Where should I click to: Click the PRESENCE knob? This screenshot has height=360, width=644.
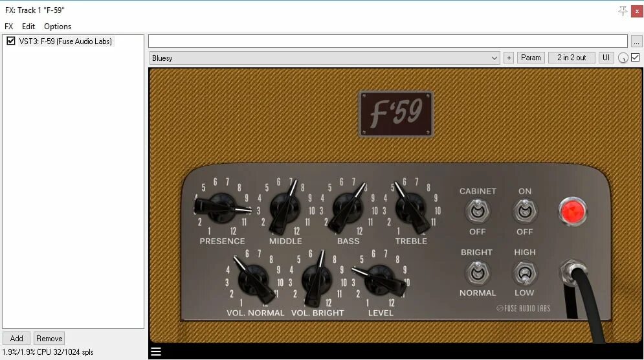coord(222,208)
